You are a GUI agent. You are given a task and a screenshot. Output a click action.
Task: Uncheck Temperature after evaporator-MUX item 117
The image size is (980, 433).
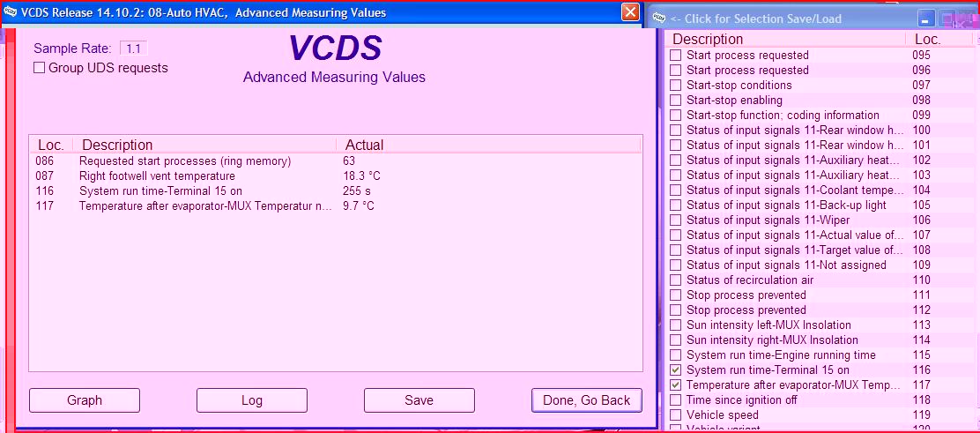click(x=676, y=384)
